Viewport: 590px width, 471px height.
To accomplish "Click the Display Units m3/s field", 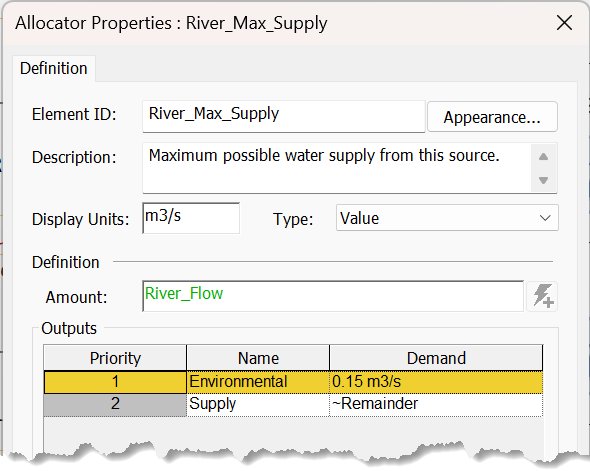I will coord(191,218).
